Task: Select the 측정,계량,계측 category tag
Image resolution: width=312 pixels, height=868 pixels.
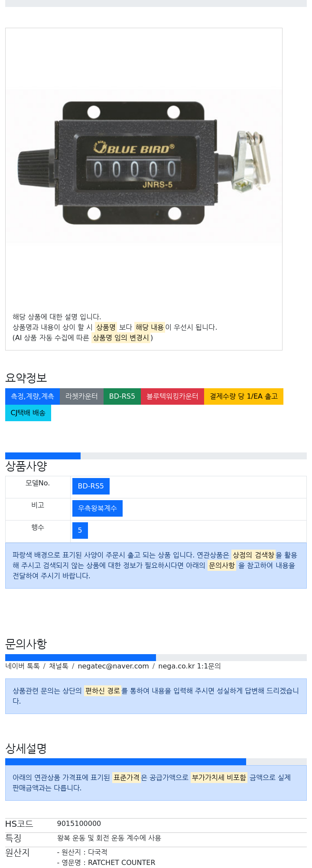Action: (x=32, y=396)
